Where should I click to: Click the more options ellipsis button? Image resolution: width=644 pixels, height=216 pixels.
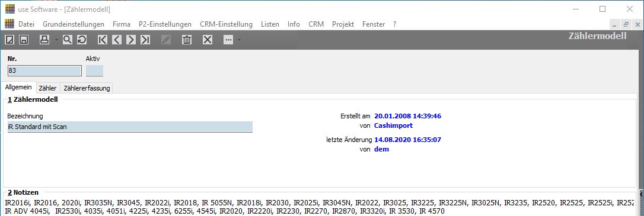click(228, 40)
